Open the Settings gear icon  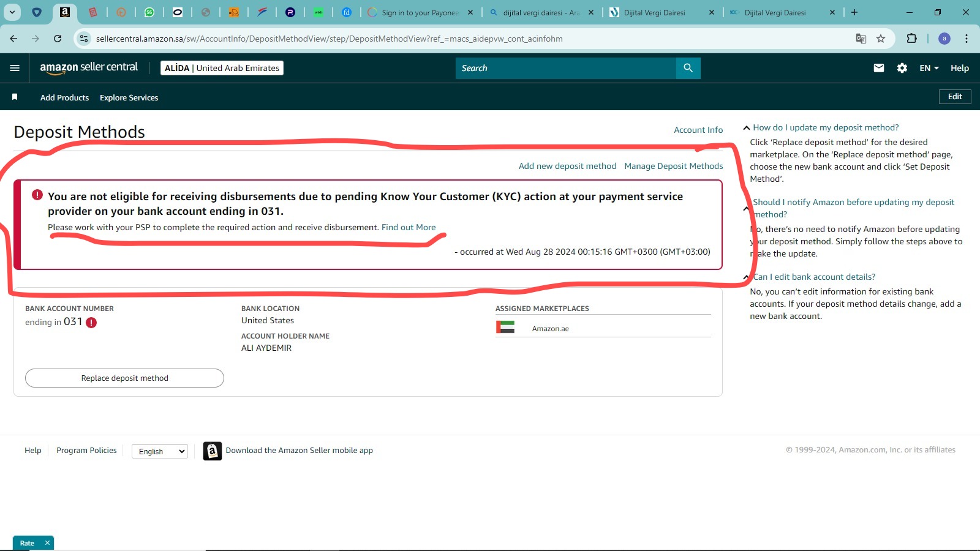coord(902,68)
